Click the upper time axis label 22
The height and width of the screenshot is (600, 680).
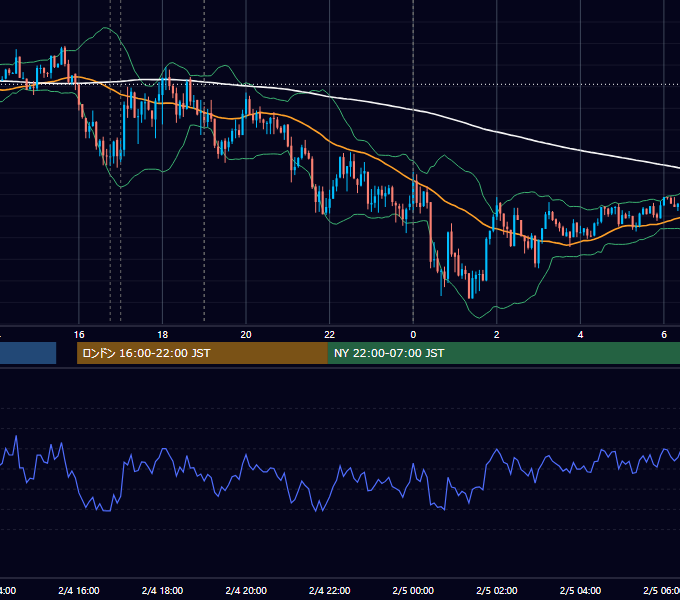coord(330,335)
